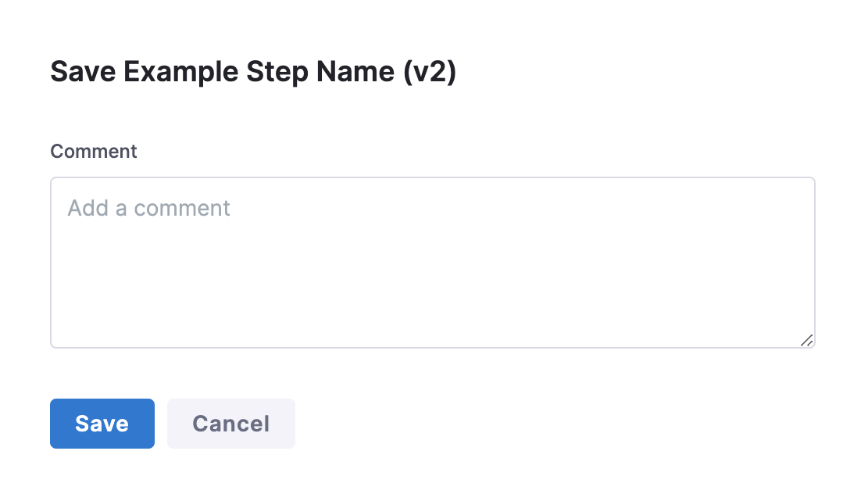Hit the Save button beside Cancel

(102, 424)
